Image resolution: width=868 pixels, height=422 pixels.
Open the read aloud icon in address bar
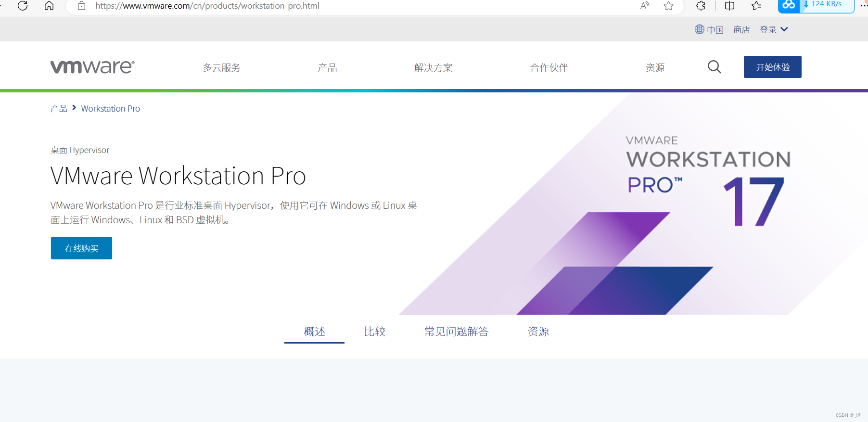tap(645, 6)
